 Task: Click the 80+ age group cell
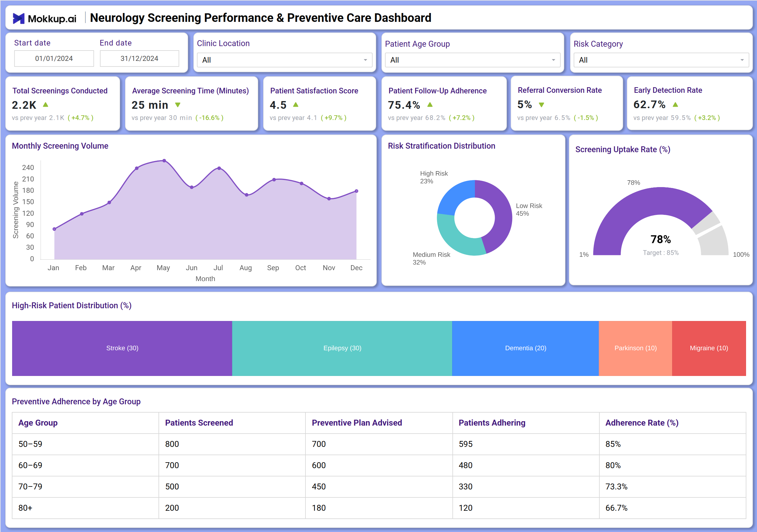coord(85,508)
